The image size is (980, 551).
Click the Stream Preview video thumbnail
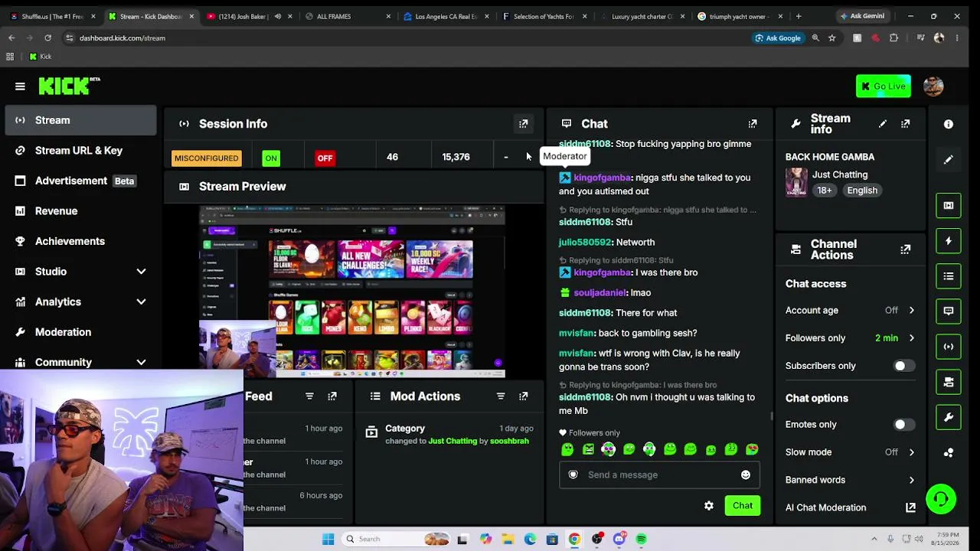click(x=352, y=292)
